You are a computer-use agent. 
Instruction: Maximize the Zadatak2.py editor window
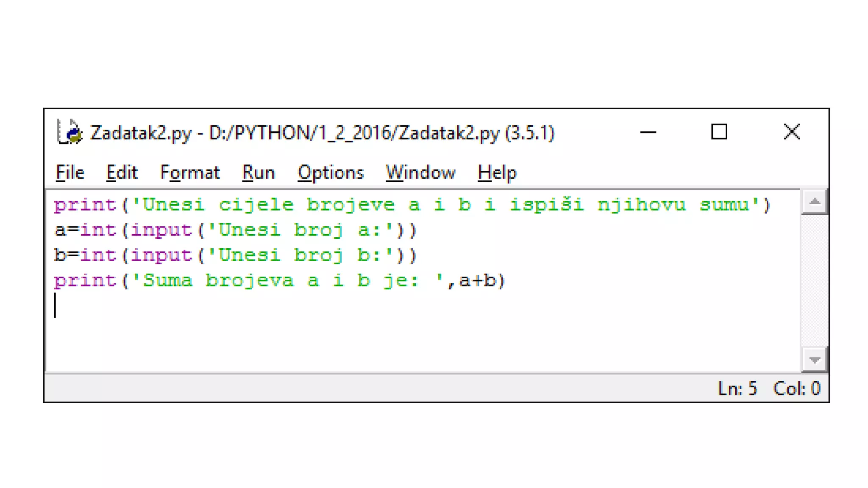[719, 132]
